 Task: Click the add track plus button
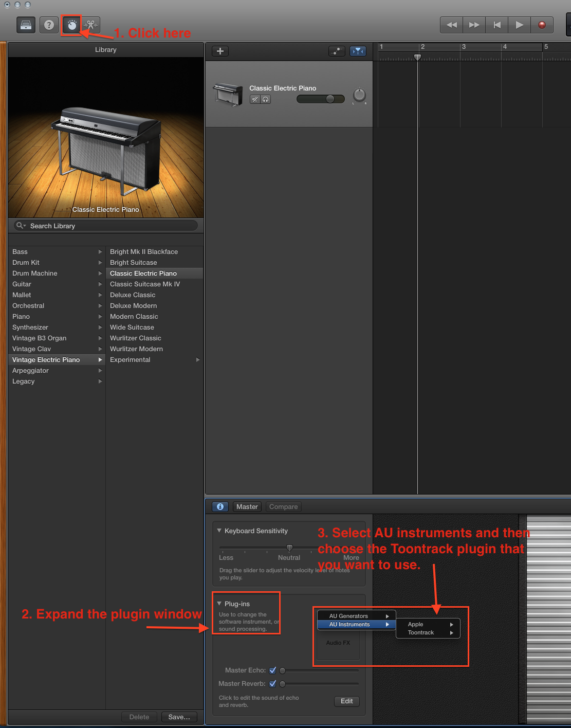pos(220,51)
